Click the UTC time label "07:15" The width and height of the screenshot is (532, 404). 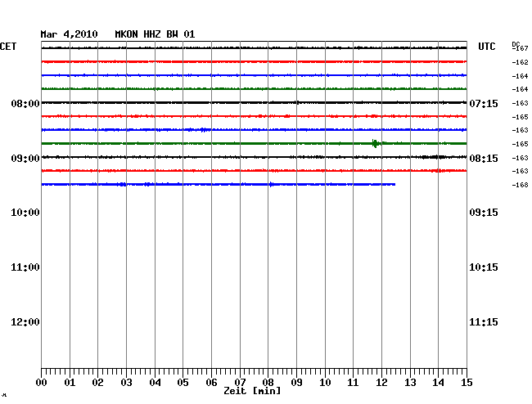[484, 104]
